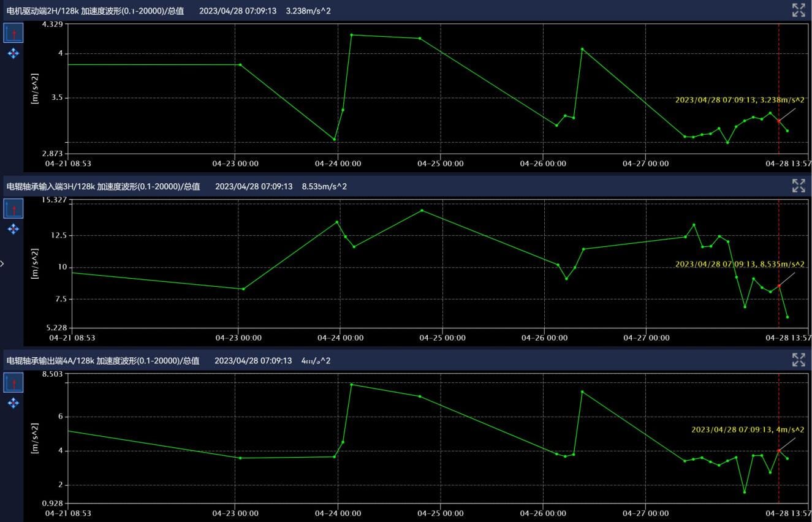Toggle the axis cursor tool in 电机驱动端2H panel
Image resolution: width=812 pixels, height=522 pixels.
(x=13, y=33)
